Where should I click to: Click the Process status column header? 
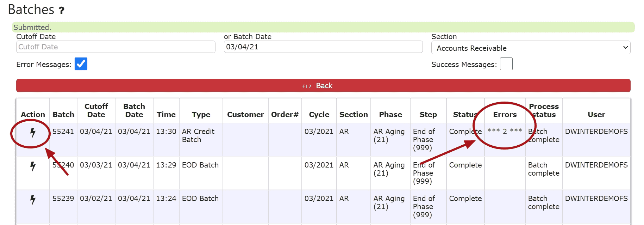coord(544,110)
